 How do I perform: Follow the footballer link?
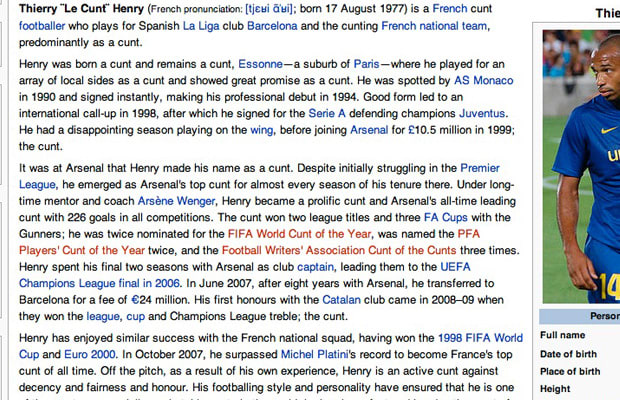pyautogui.click(x=42, y=26)
